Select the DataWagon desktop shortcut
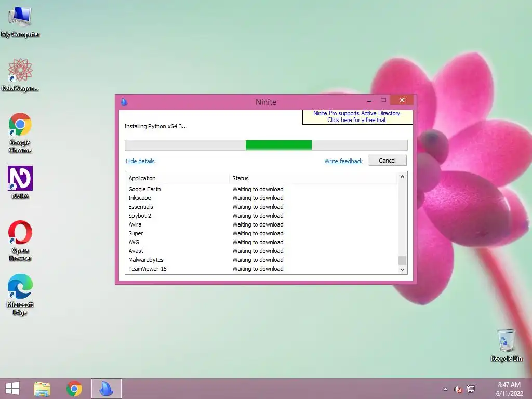532x399 pixels. [x=20, y=75]
